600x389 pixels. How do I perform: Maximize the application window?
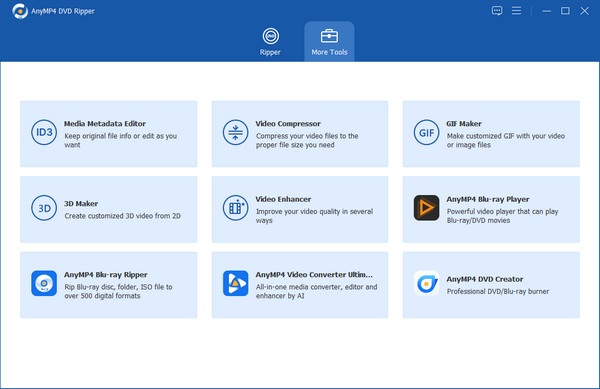coord(565,11)
